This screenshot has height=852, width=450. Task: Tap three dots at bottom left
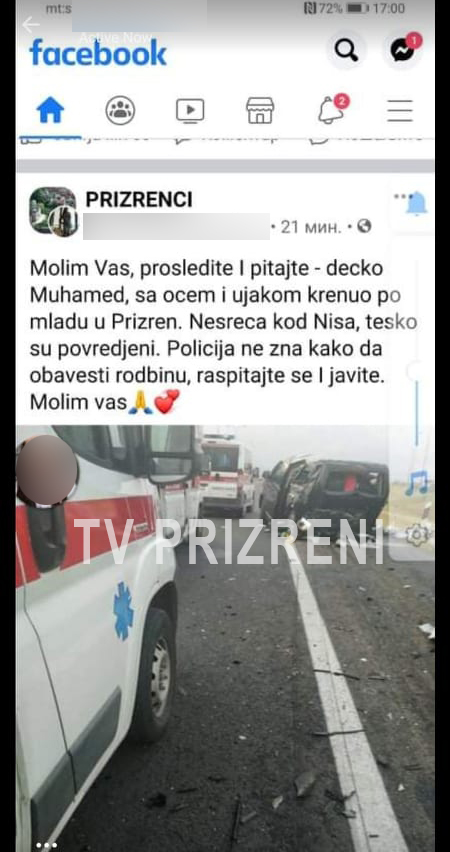point(46,845)
